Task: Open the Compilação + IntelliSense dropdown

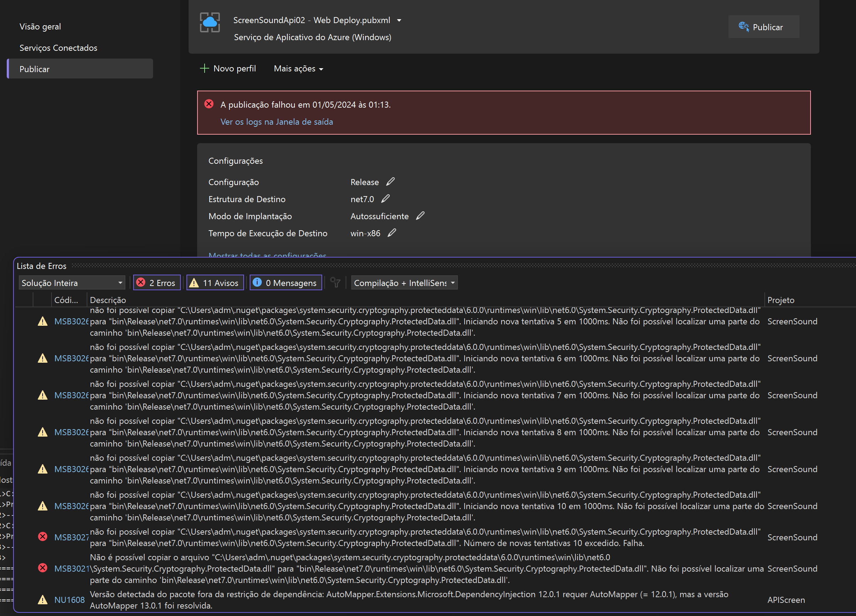Action: [x=404, y=283]
